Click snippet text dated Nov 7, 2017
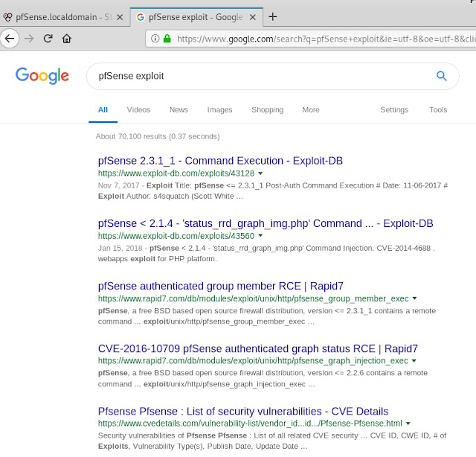The height and width of the screenshot is (457, 476). 273,191
